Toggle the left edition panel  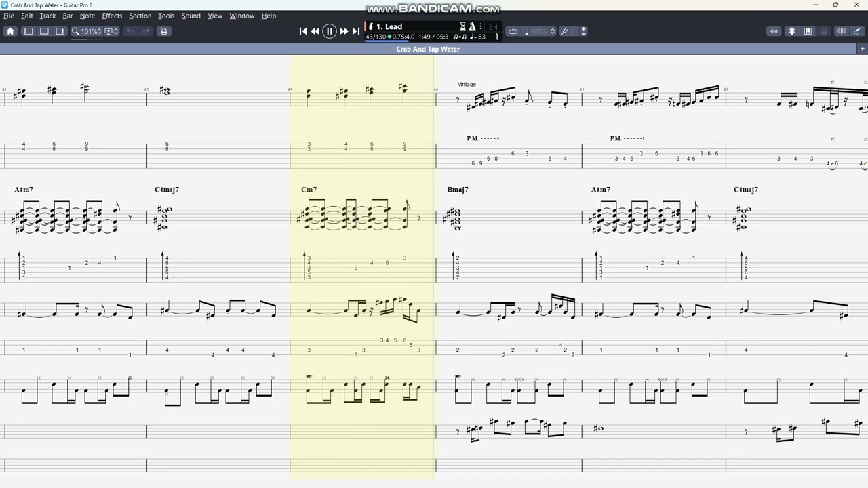click(x=28, y=31)
